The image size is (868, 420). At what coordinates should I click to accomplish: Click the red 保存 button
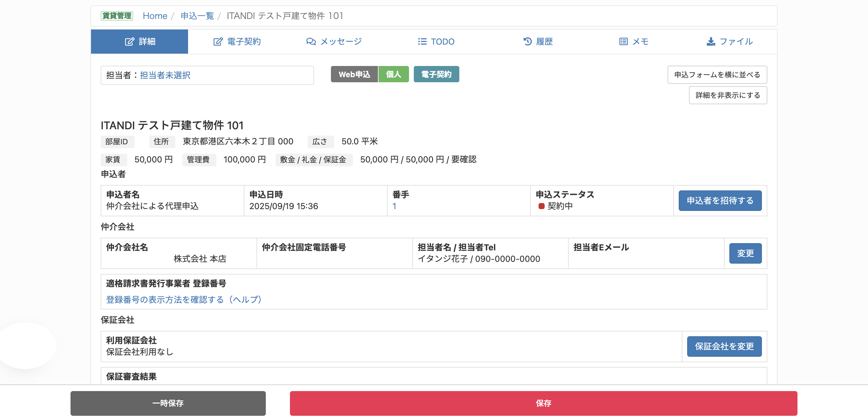point(543,403)
